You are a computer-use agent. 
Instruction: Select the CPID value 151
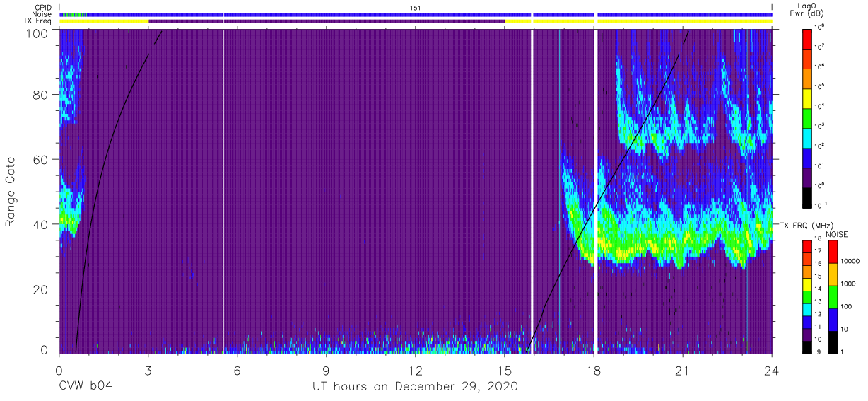tap(415, 7)
